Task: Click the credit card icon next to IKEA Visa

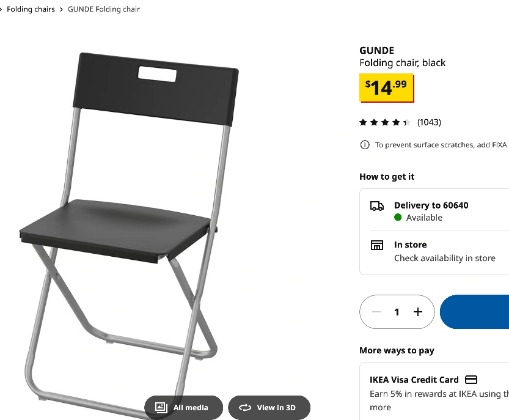Action: pyautogui.click(x=471, y=380)
